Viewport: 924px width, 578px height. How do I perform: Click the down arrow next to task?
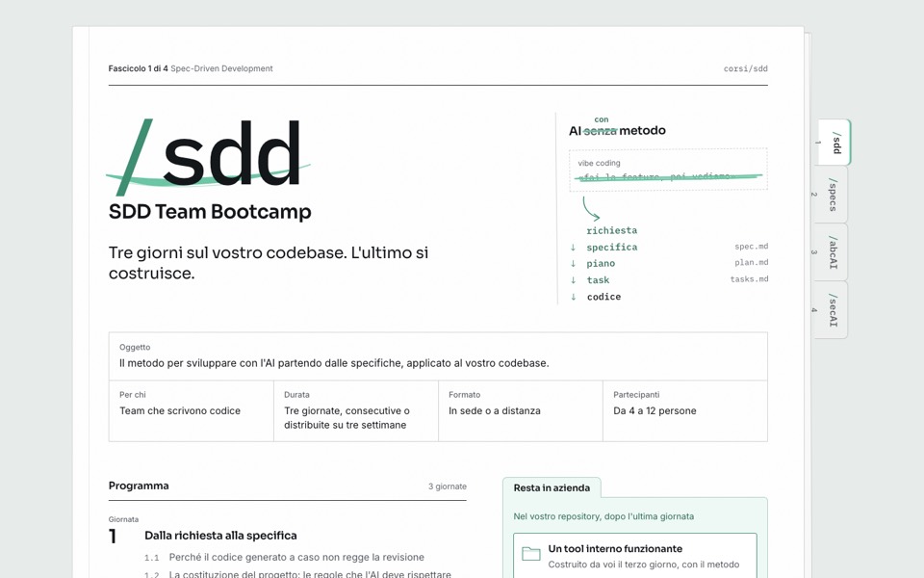(x=573, y=280)
